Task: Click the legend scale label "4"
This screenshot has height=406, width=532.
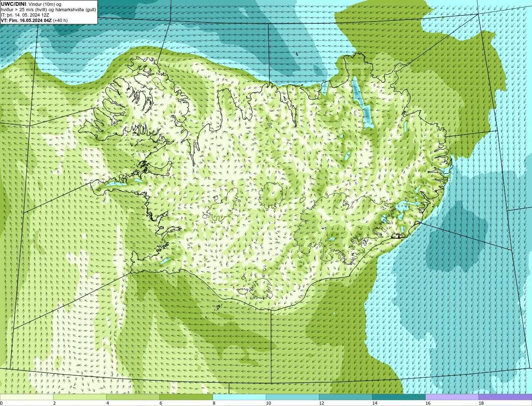Action: [x=108, y=403]
